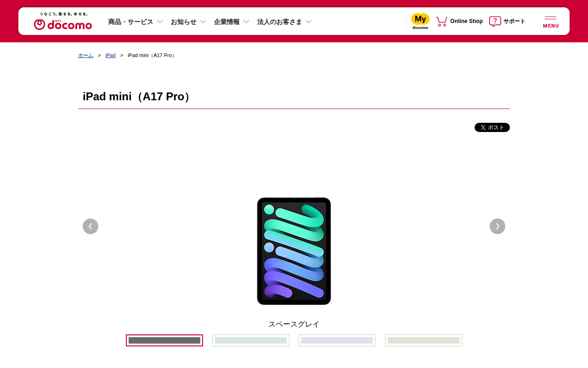588x368 pixels.
Task: Select the starlight beige color swatch
Action: tap(424, 340)
